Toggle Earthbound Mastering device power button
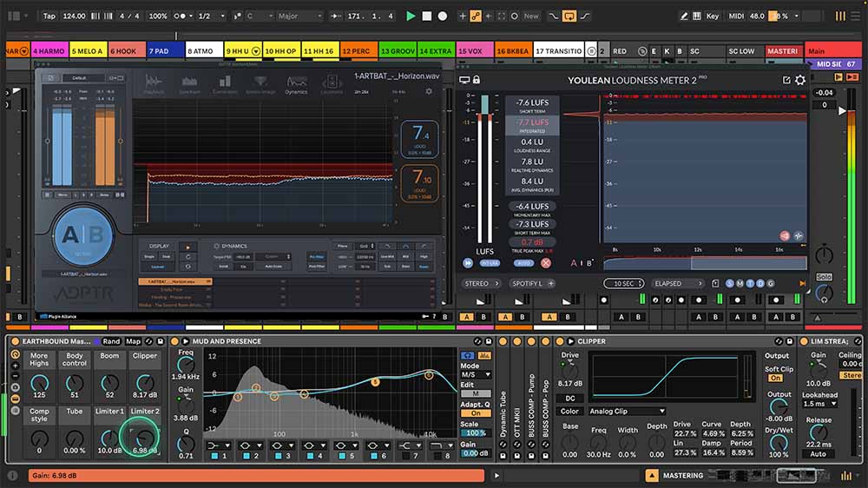868x488 pixels. coord(15,341)
